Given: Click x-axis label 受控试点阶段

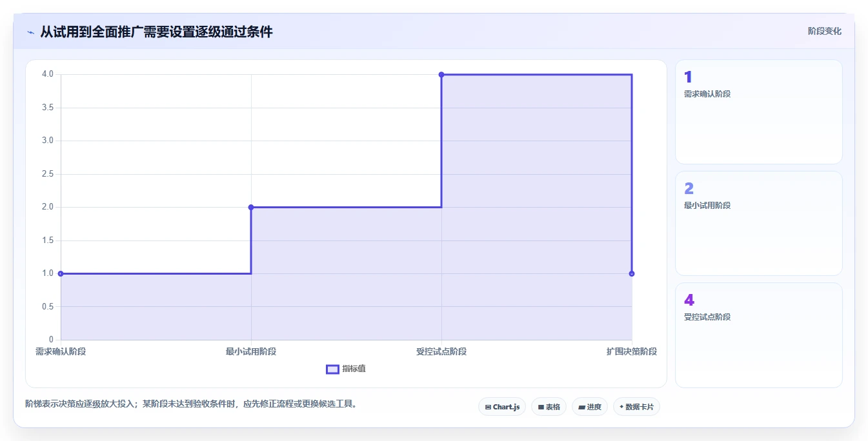Looking at the screenshot, I should pos(441,351).
